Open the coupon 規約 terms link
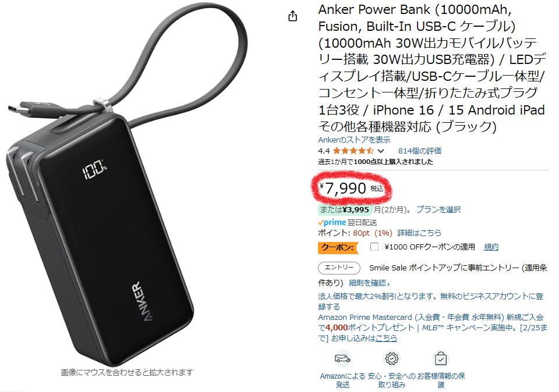Screen dimensions: 559x392 point(491,247)
